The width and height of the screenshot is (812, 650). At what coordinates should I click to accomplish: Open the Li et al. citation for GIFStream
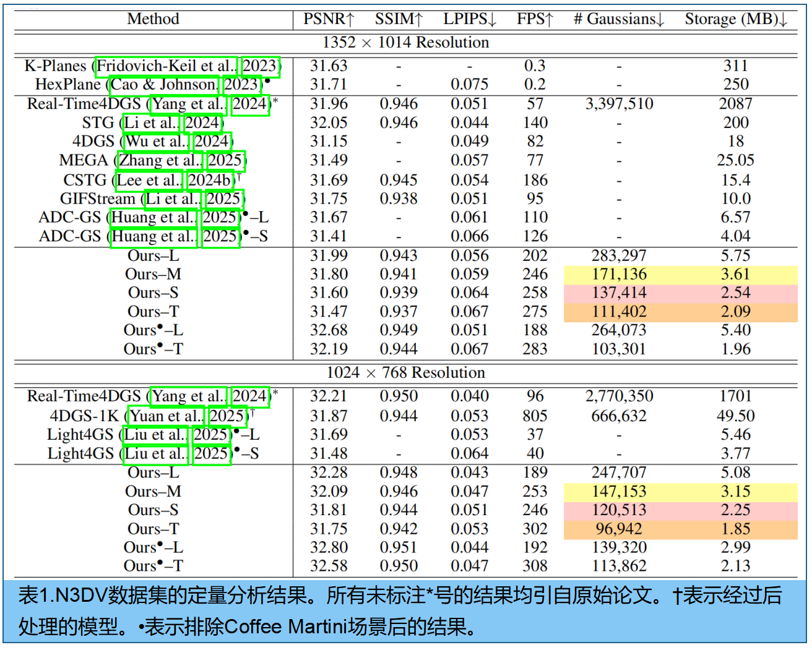tap(172, 199)
